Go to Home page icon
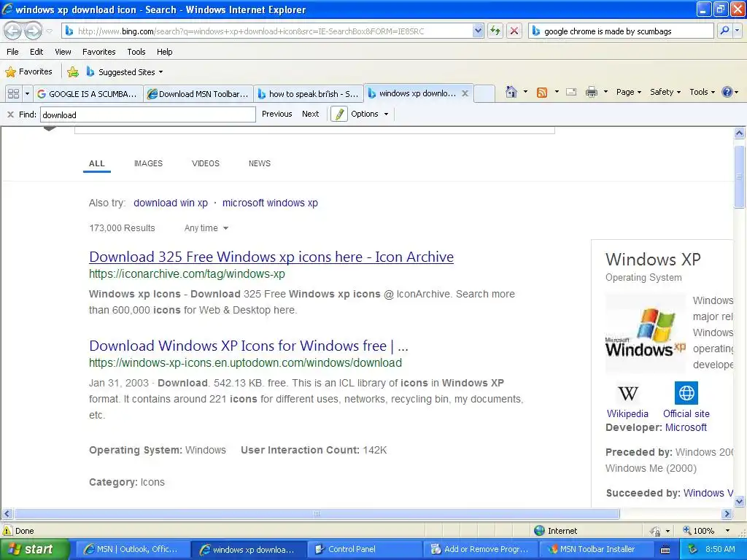Image resolution: width=747 pixels, height=560 pixels. [511, 92]
